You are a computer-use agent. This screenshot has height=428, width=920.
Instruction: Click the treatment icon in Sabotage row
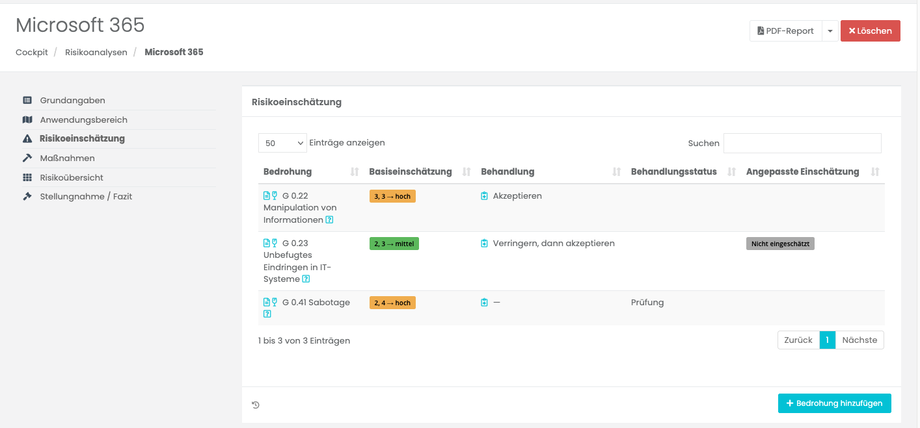tap(485, 302)
